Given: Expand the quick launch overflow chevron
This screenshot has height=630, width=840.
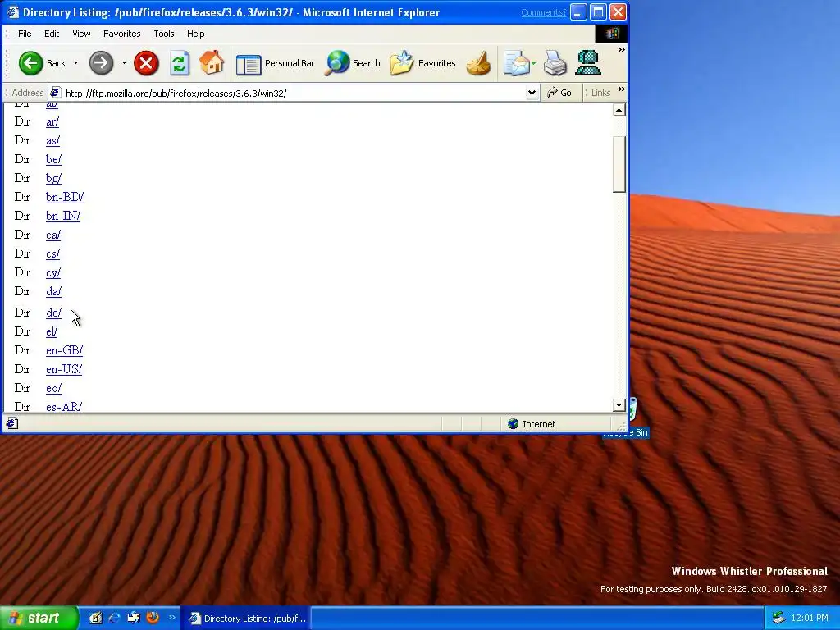Looking at the screenshot, I should (172, 617).
